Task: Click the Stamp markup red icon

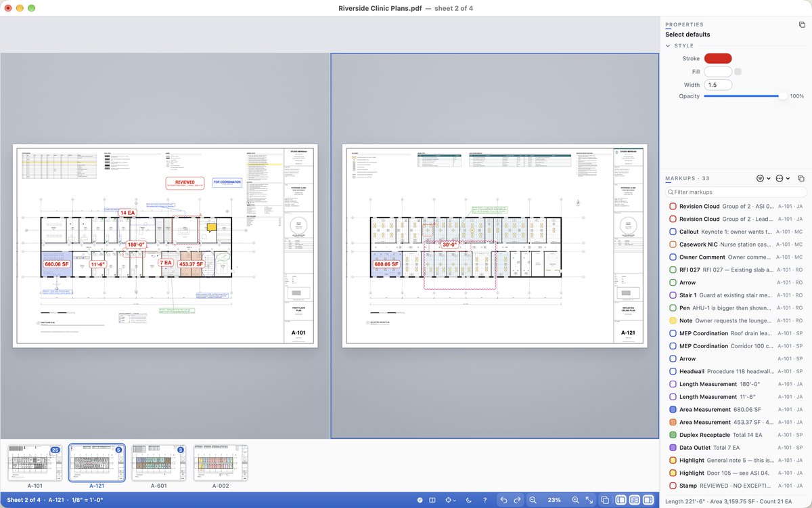Action: (x=673, y=486)
